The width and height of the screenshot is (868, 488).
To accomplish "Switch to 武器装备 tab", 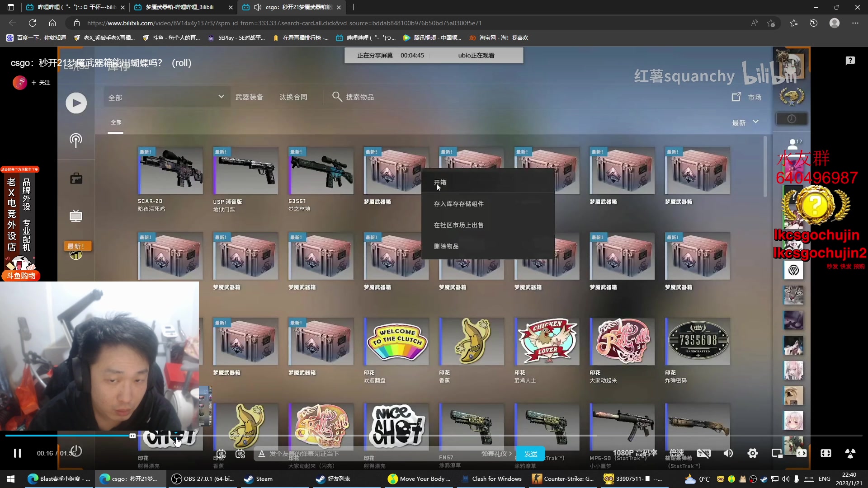I will (249, 97).
